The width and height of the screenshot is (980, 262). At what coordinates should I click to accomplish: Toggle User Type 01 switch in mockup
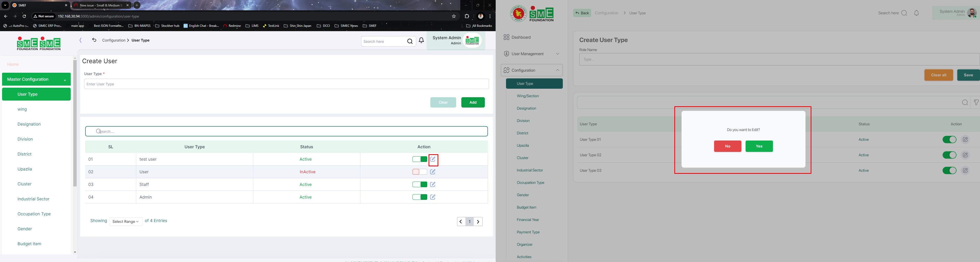click(x=950, y=140)
